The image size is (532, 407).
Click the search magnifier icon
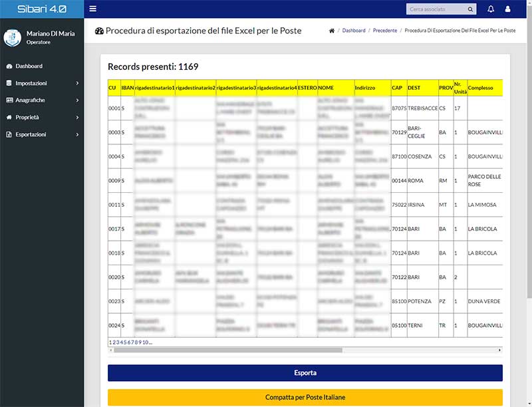(x=470, y=9)
